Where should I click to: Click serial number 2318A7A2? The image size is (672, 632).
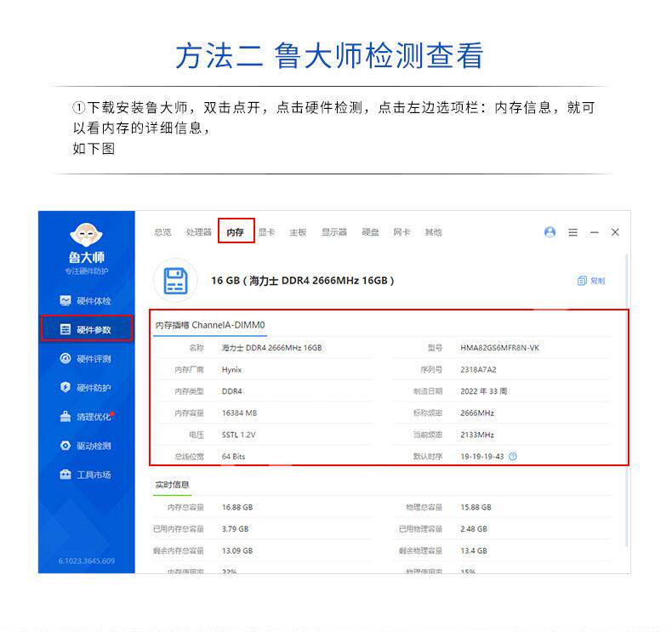tap(478, 370)
